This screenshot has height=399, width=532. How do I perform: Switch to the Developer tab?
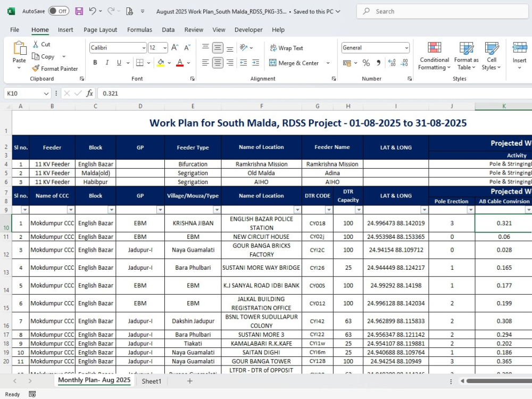coord(248,29)
